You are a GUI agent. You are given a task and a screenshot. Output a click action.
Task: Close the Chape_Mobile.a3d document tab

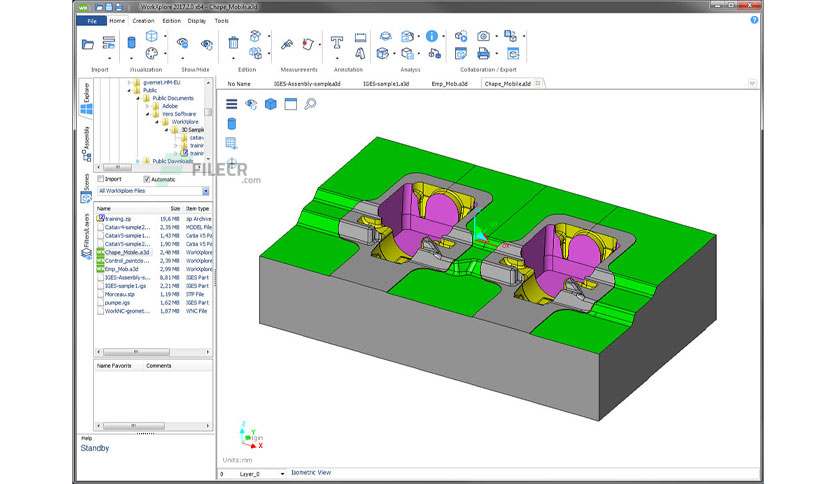pyautogui.click(x=538, y=83)
